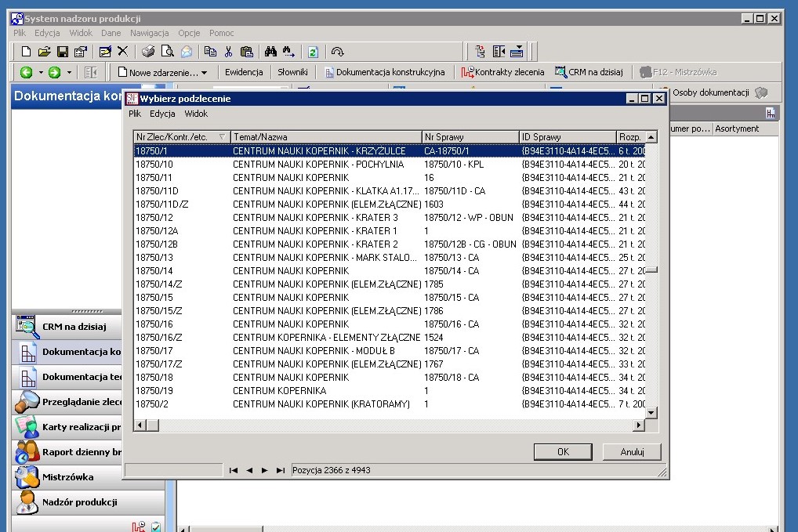Select Karty realizacji in sidebar
Viewport: 798px width, 532px height.
click(67, 427)
